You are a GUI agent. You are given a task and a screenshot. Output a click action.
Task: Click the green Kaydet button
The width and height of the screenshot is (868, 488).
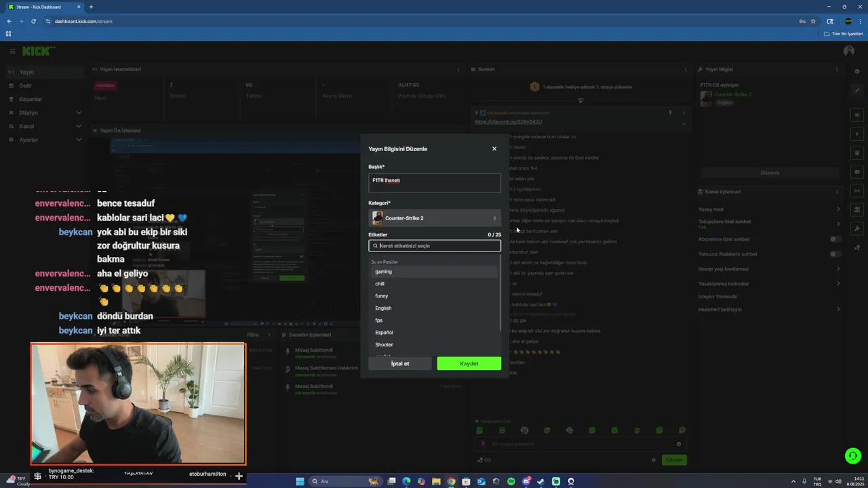pyautogui.click(x=469, y=364)
